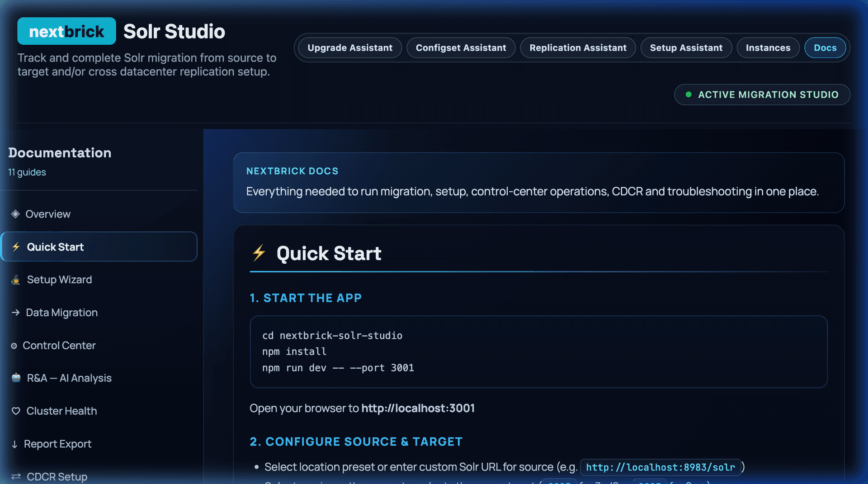The width and height of the screenshot is (868, 484).
Task: Click the 'npm run dev -- --port 3001' command
Action: click(338, 368)
